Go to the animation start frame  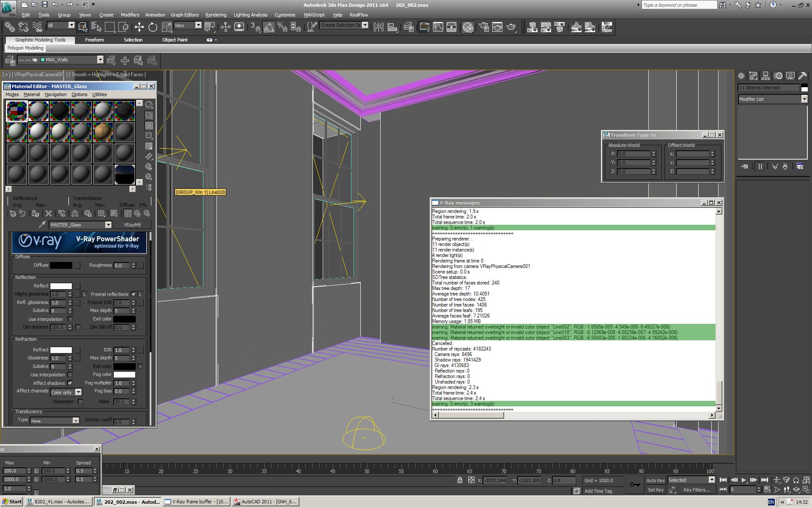click(723, 480)
